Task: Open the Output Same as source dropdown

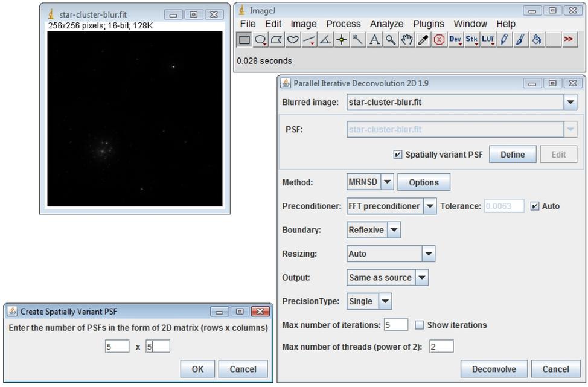Action: click(x=421, y=278)
